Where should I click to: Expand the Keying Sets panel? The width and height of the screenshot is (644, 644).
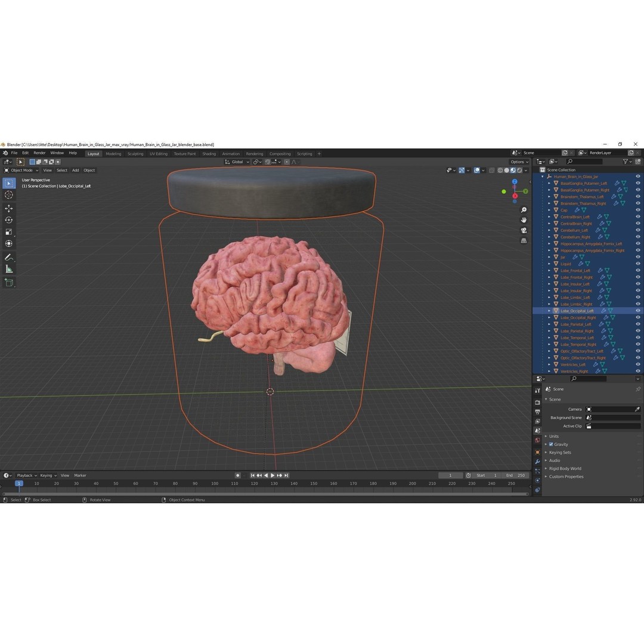pos(560,453)
